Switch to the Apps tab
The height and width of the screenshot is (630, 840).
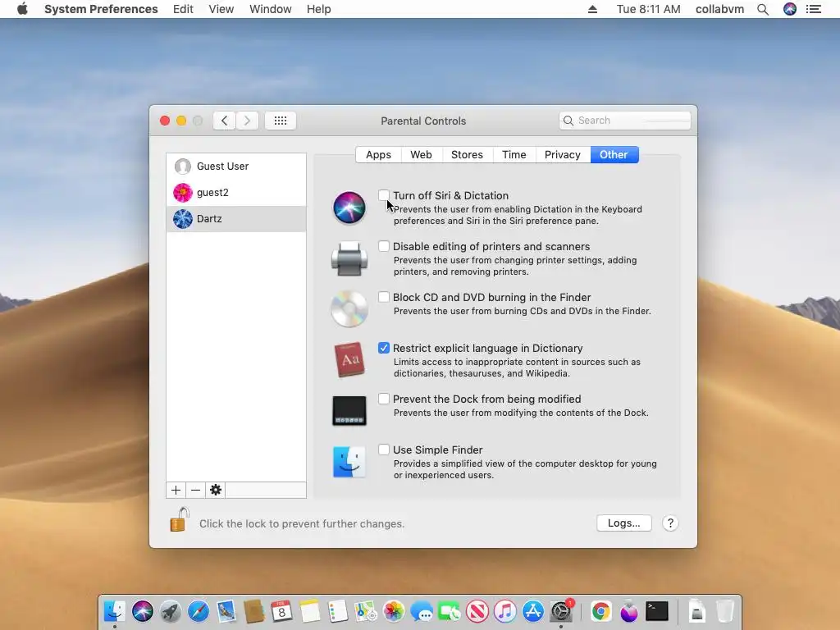378,155
